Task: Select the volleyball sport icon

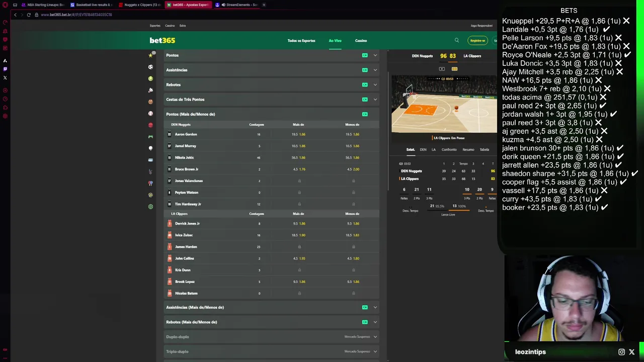Action: coord(150,195)
